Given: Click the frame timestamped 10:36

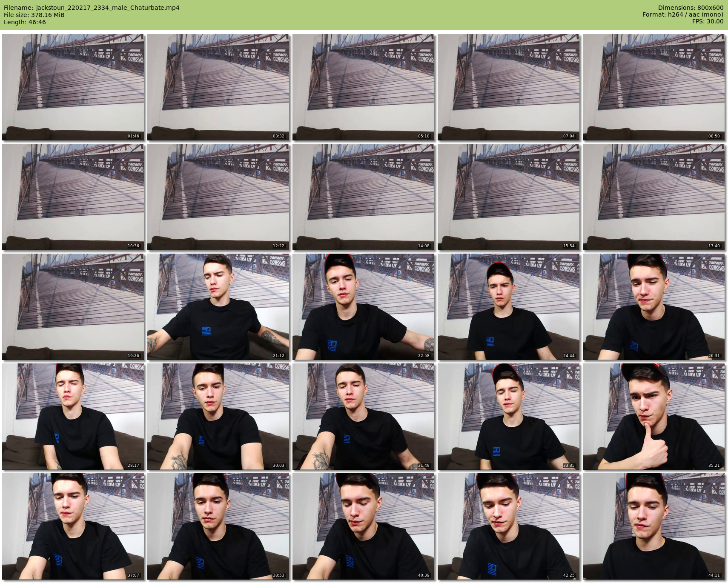Looking at the screenshot, I should point(73,197).
